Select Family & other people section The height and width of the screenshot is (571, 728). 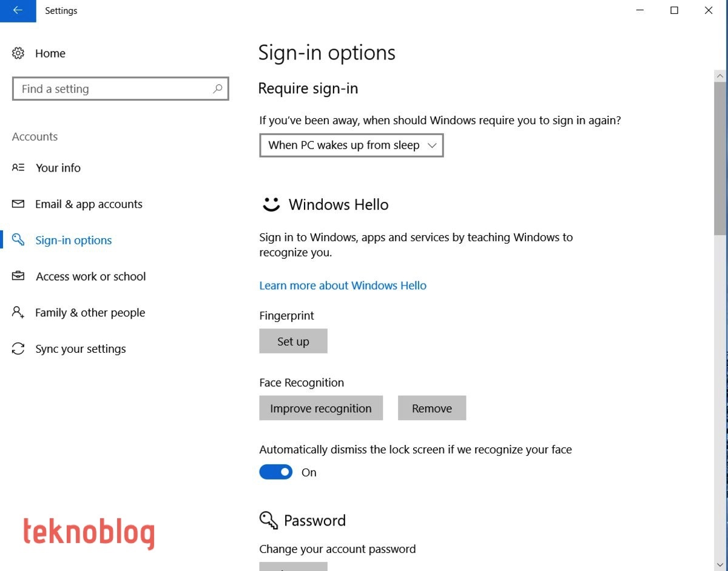pyautogui.click(x=90, y=313)
